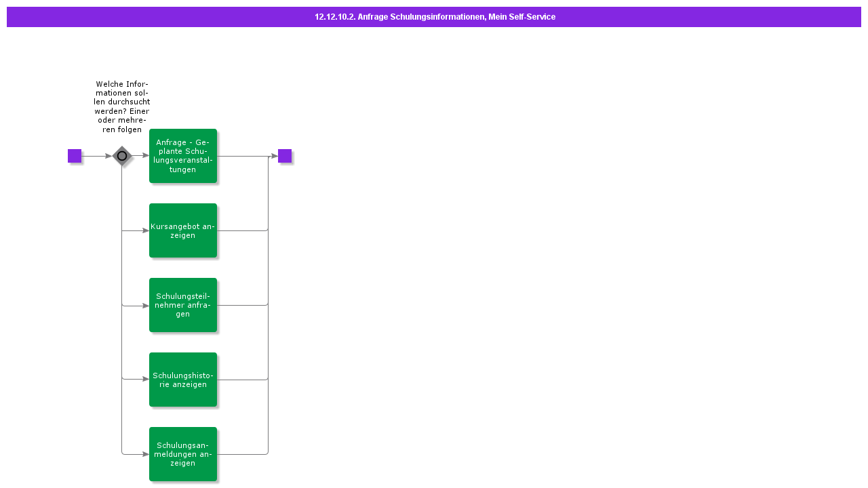Open the 'Schulungshistorie anzeigen' process box
Viewport: 868px width, 488px height.
tap(183, 380)
